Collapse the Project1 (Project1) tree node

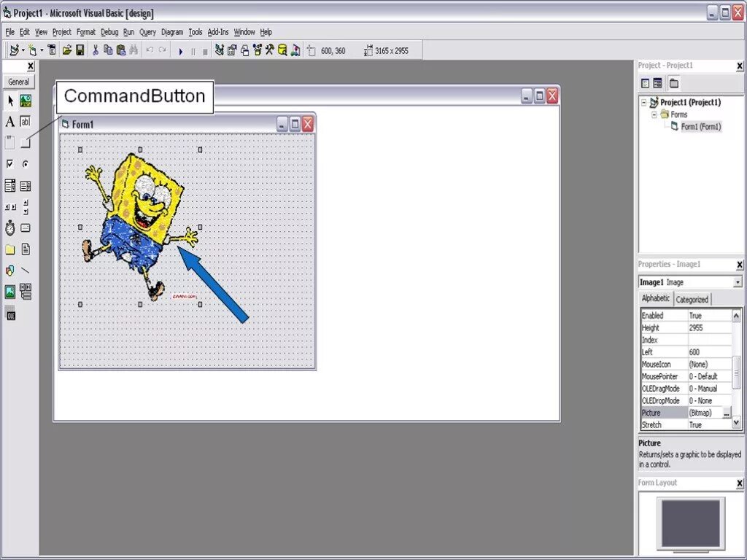click(644, 102)
